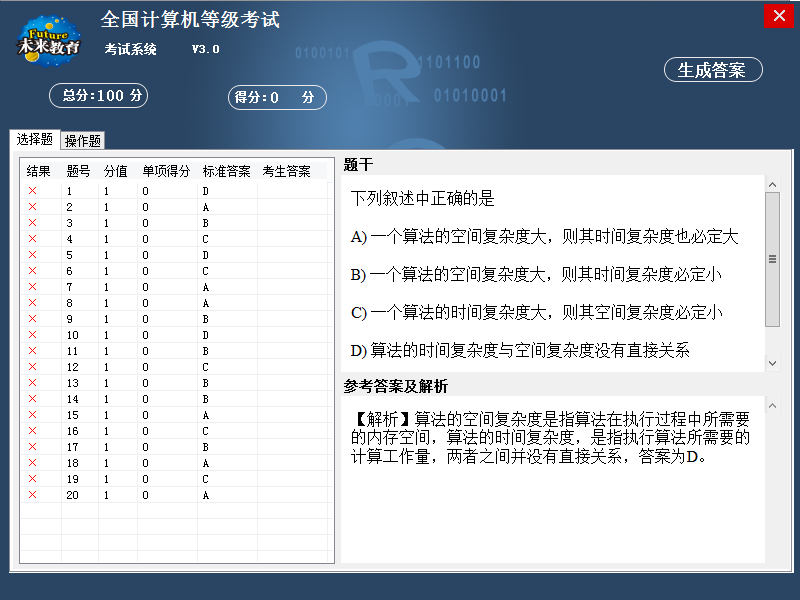Click the 题干 panel scroll down arrow
The height and width of the screenshot is (600, 800).
click(772, 363)
